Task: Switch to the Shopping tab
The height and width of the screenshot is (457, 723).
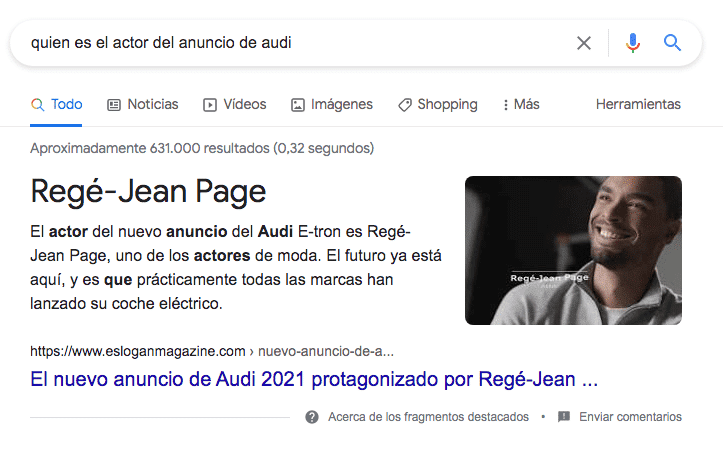Action: [x=438, y=105]
